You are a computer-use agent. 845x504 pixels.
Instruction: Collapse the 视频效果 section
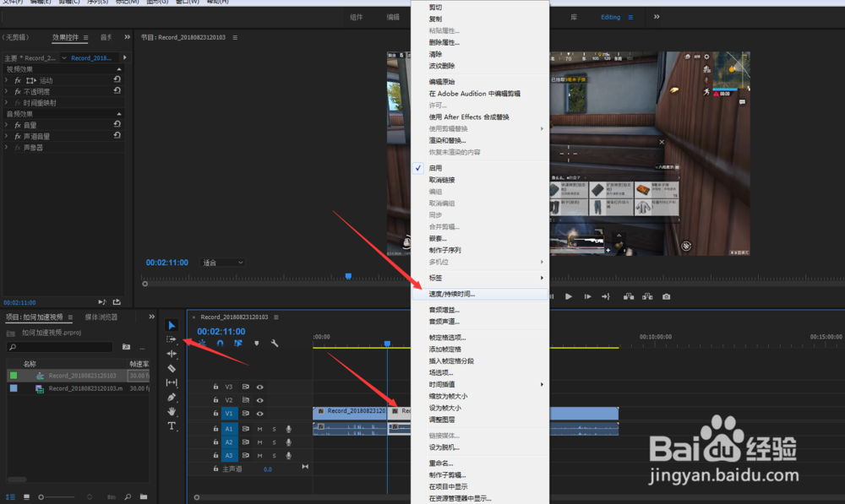point(119,69)
